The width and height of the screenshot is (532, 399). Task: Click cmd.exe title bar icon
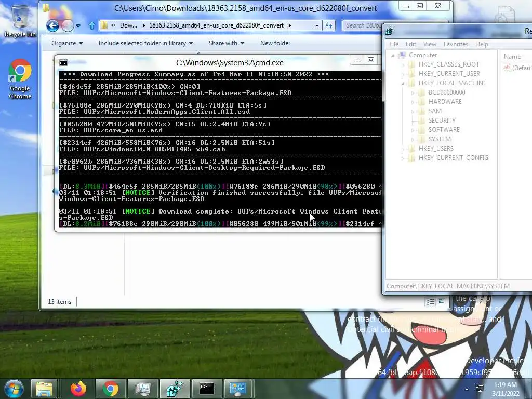click(63, 63)
